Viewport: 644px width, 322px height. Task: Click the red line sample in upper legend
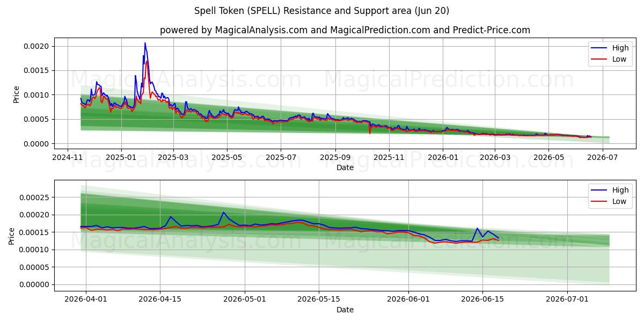(599, 60)
